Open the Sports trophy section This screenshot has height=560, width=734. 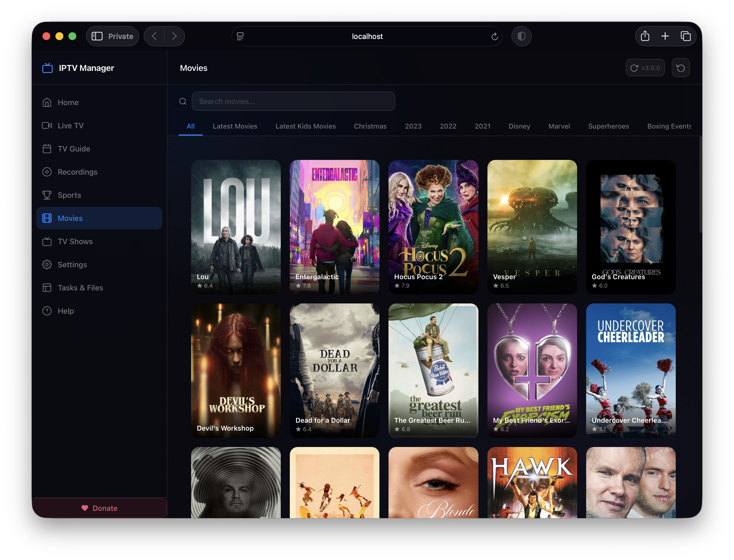click(x=99, y=195)
